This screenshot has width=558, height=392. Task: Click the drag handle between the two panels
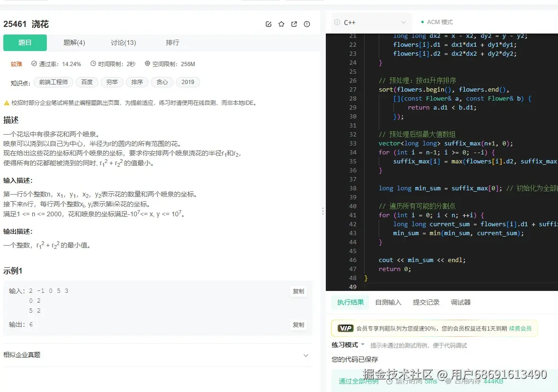tap(323, 211)
